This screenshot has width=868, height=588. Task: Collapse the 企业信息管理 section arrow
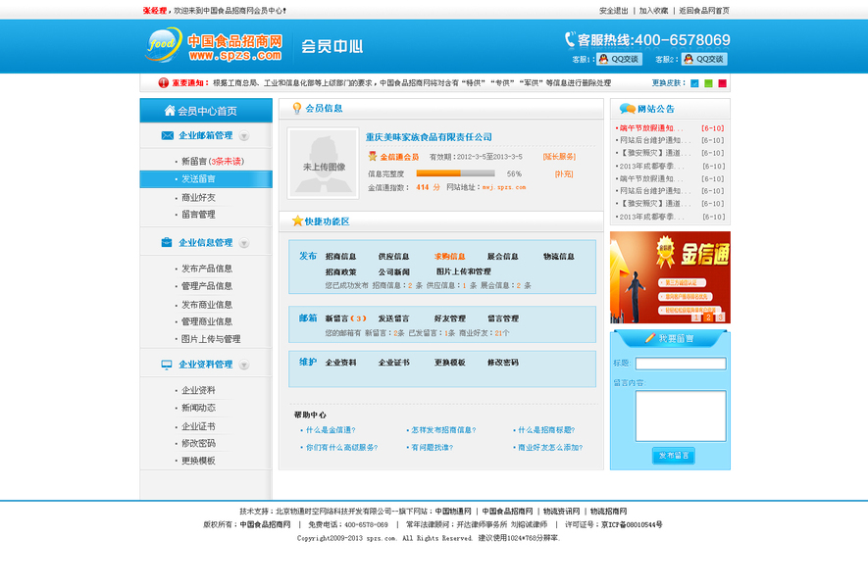(x=243, y=243)
